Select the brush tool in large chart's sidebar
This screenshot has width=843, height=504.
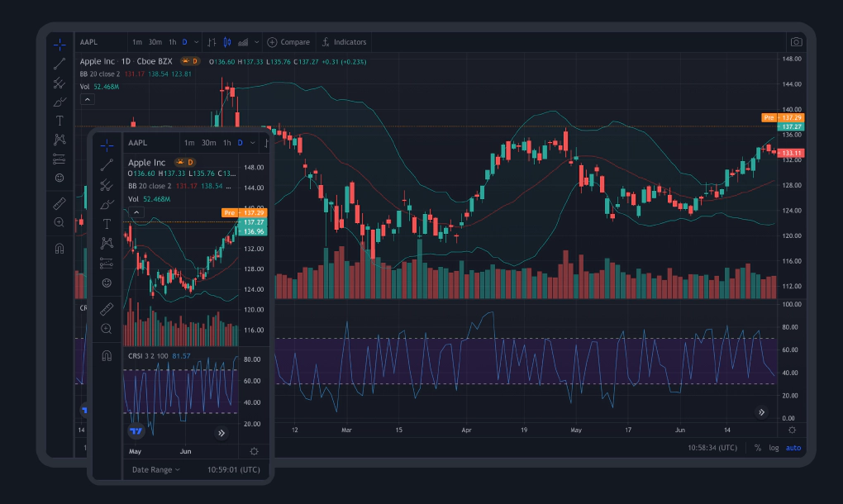tap(60, 102)
